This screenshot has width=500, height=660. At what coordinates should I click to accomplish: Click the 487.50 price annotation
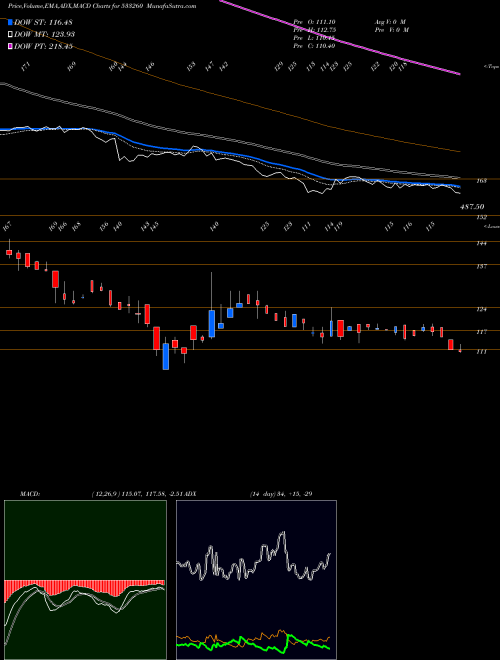pos(472,207)
